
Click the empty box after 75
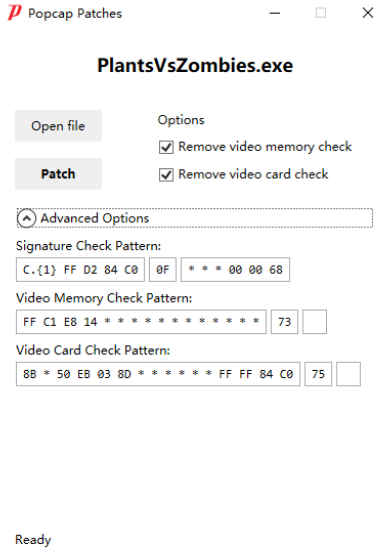(348, 374)
